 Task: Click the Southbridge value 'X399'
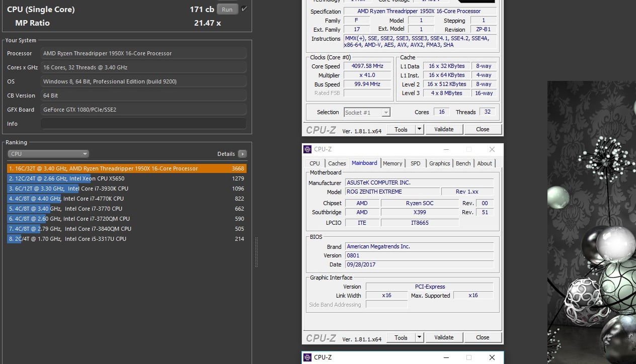[x=420, y=213]
